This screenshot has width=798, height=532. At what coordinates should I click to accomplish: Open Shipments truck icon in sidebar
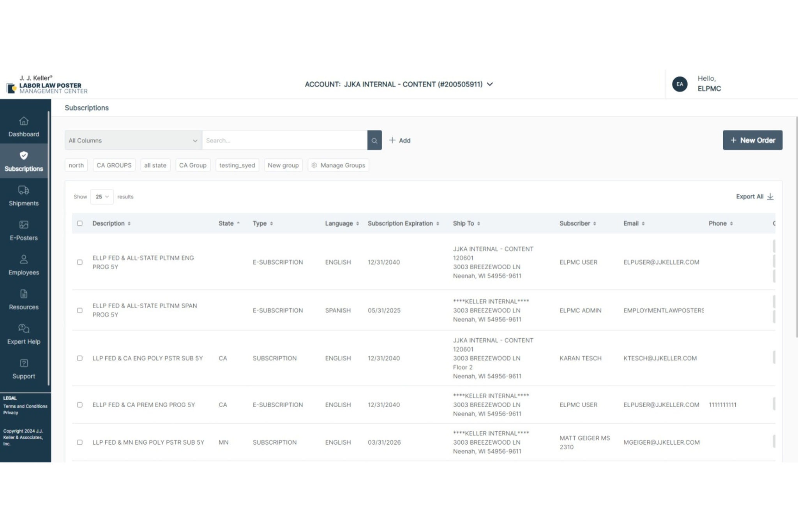pos(24,190)
